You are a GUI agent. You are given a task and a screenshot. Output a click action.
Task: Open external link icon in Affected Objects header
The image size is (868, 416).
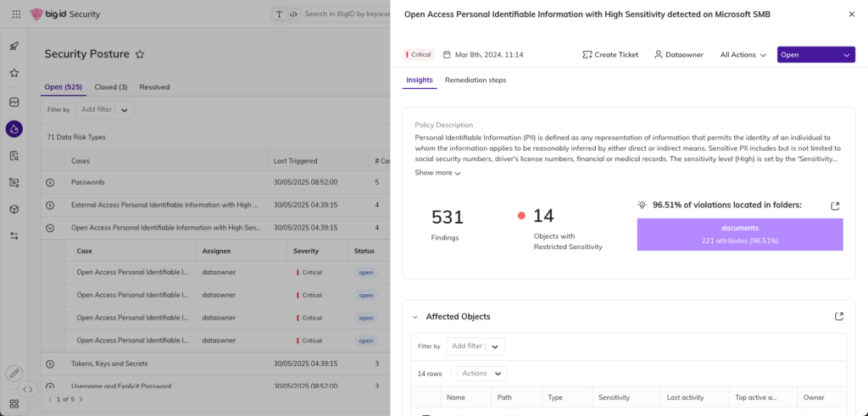tap(838, 316)
